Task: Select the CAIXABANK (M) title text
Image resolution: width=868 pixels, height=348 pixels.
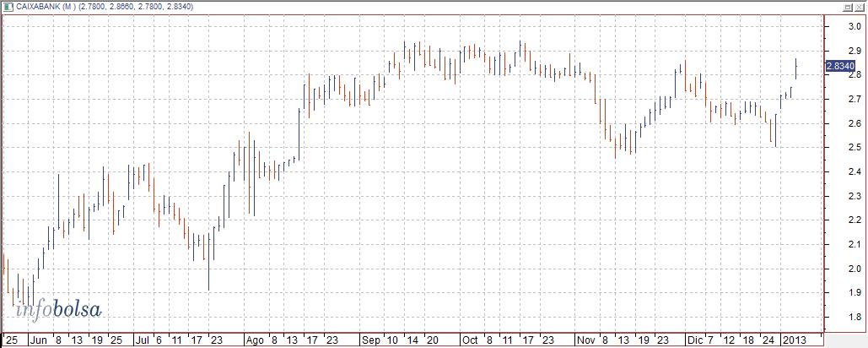Action: click(46, 6)
